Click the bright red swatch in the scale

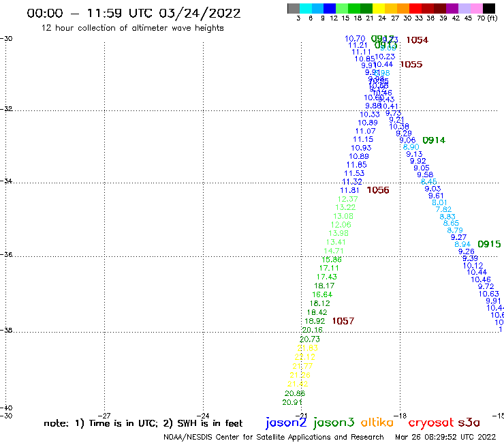coord(415,8)
